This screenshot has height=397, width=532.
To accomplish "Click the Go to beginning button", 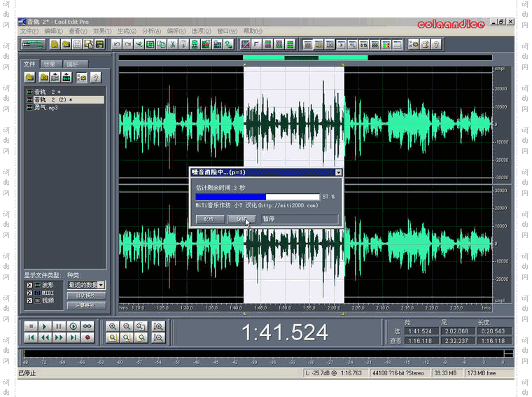I will [x=31, y=337].
